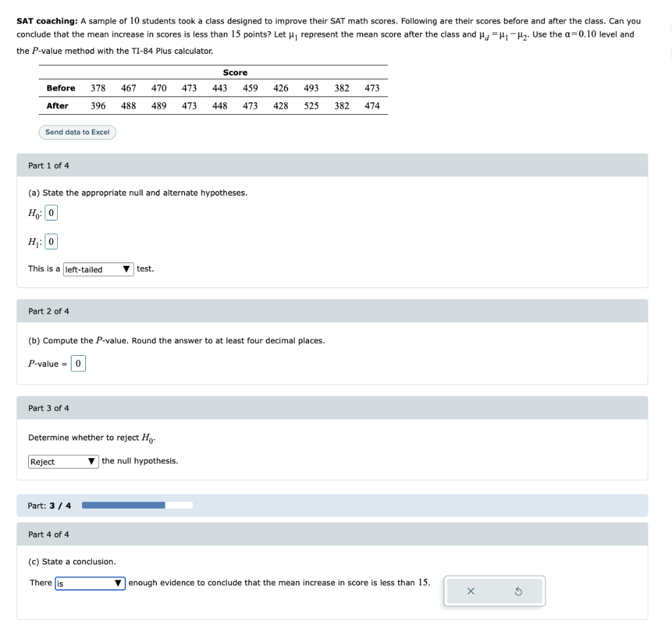672x632 pixels.
Task: Click the P-value answer box
Action: click(x=78, y=363)
